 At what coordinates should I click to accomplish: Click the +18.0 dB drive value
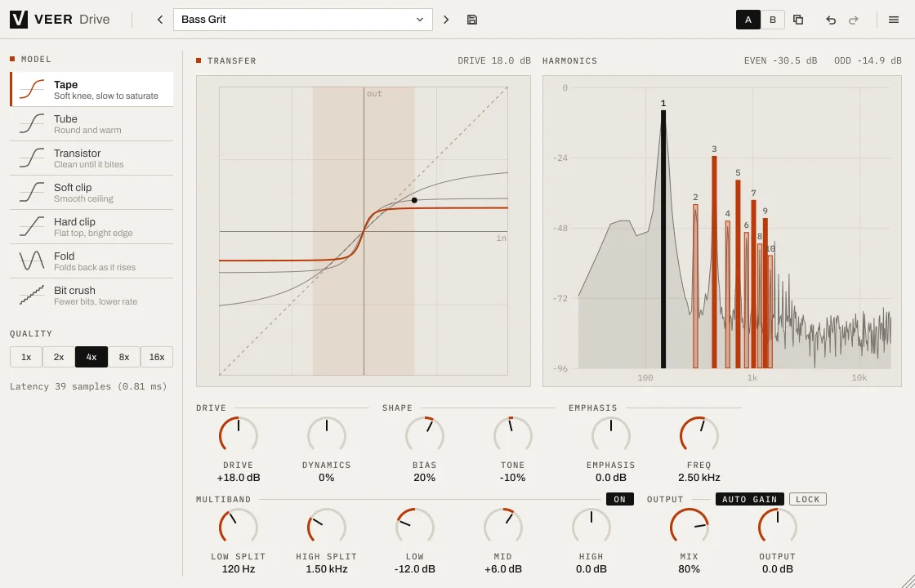tap(238, 478)
